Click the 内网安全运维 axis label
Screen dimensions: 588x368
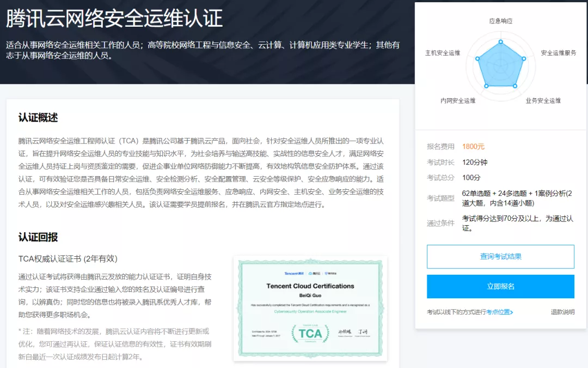pyautogui.click(x=458, y=101)
